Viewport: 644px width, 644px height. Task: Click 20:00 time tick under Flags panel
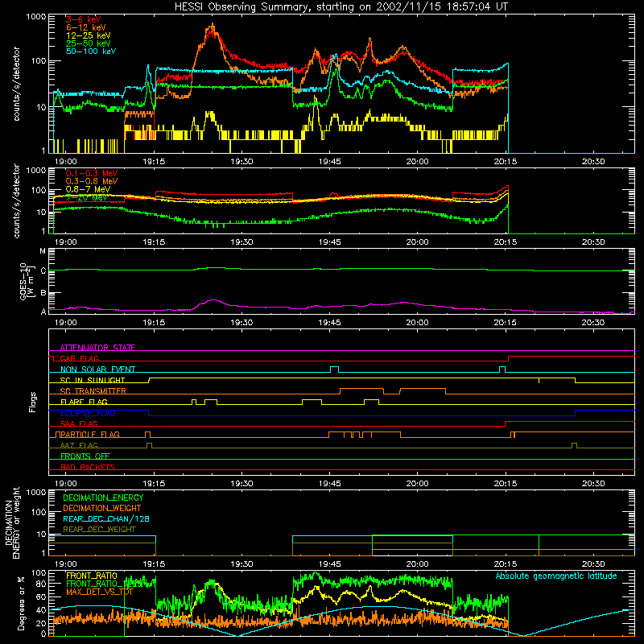(x=417, y=484)
